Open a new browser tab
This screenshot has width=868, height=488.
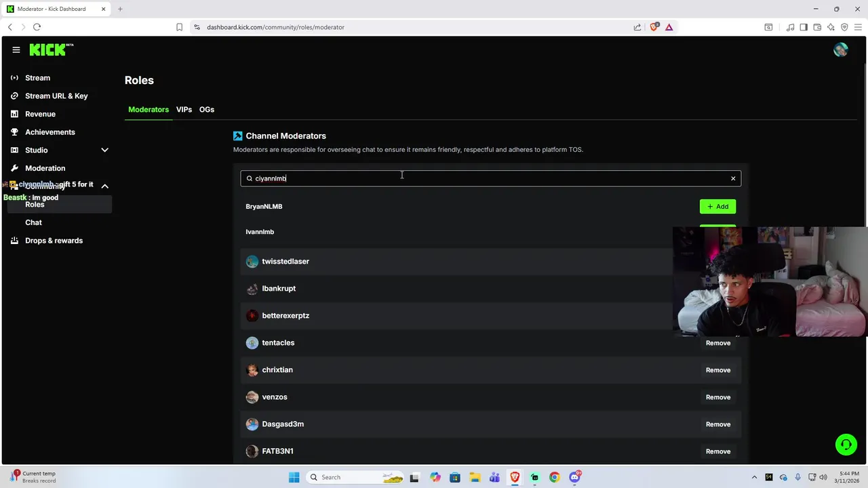pyautogui.click(x=120, y=9)
